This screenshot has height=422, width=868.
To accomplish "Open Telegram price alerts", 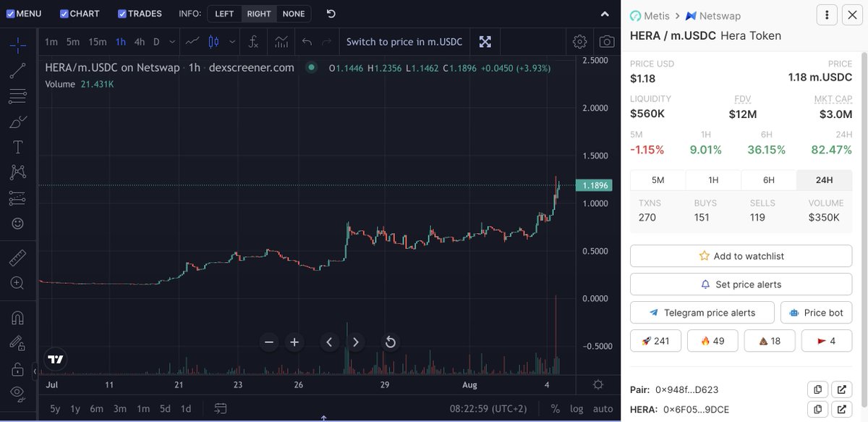I will pos(702,312).
